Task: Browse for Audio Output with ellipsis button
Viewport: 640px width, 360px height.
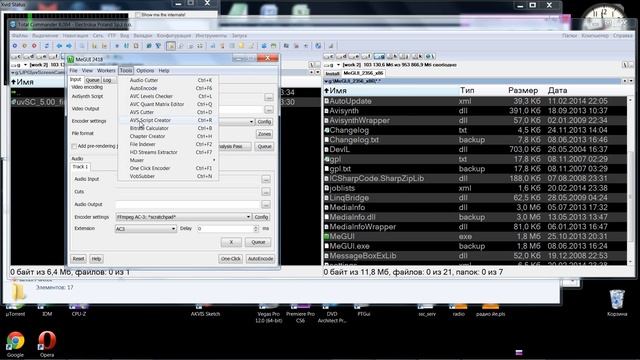Action: click(x=266, y=204)
